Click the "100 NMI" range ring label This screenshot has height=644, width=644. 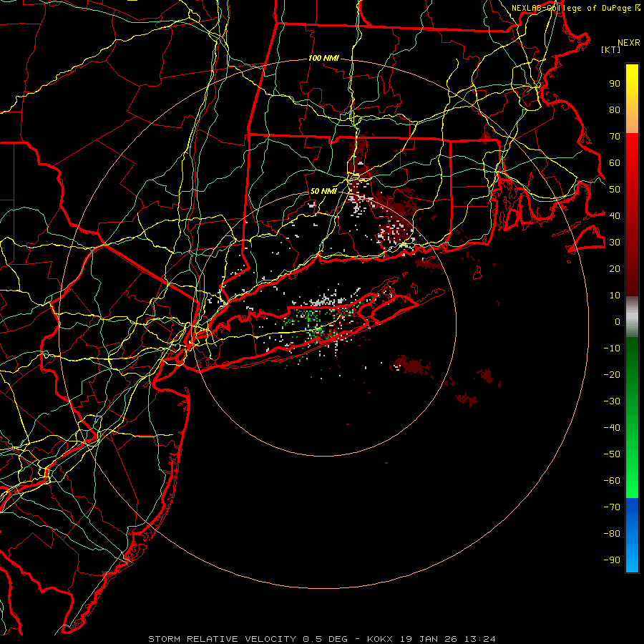coord(323,59)
